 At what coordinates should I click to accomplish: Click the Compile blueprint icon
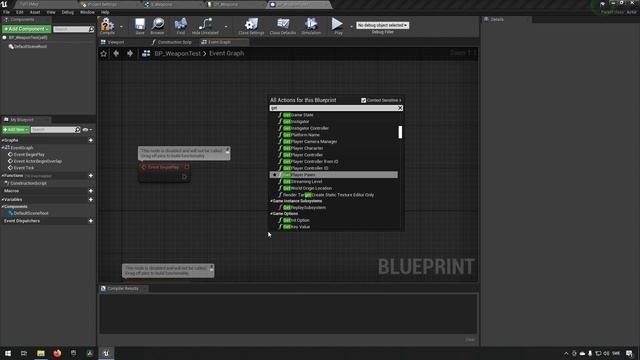click(x=107, y=24)
